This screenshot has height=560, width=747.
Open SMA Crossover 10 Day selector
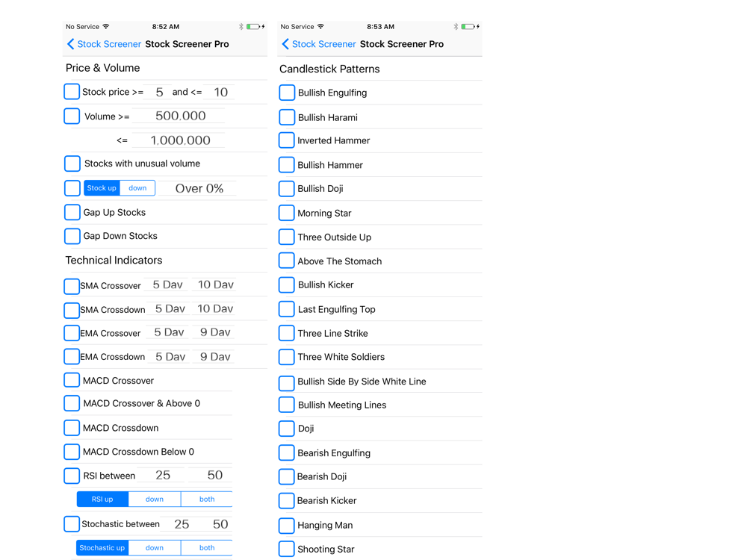tap(215, 284)
